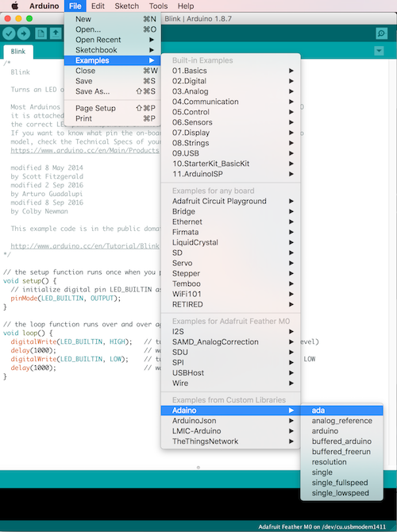The image size is (397, 532).
Task: Open the 09.USB examples entry
Action: (231, 153)
